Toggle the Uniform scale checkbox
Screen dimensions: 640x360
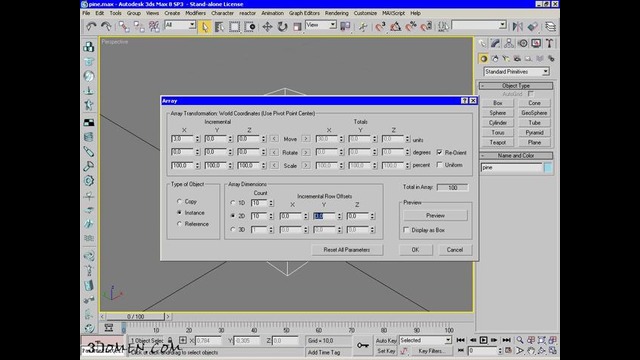440,165
